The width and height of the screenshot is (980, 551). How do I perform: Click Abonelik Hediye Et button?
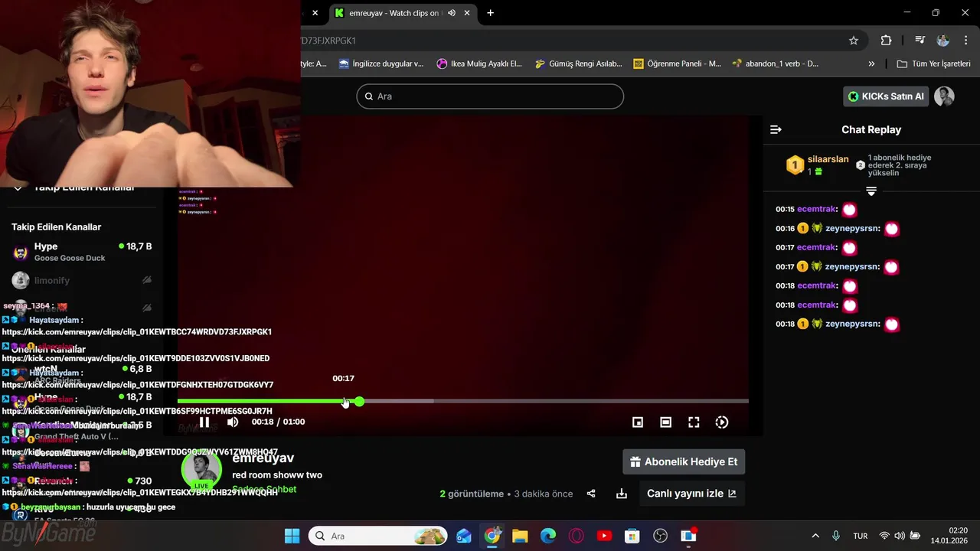tap(684, 462)
